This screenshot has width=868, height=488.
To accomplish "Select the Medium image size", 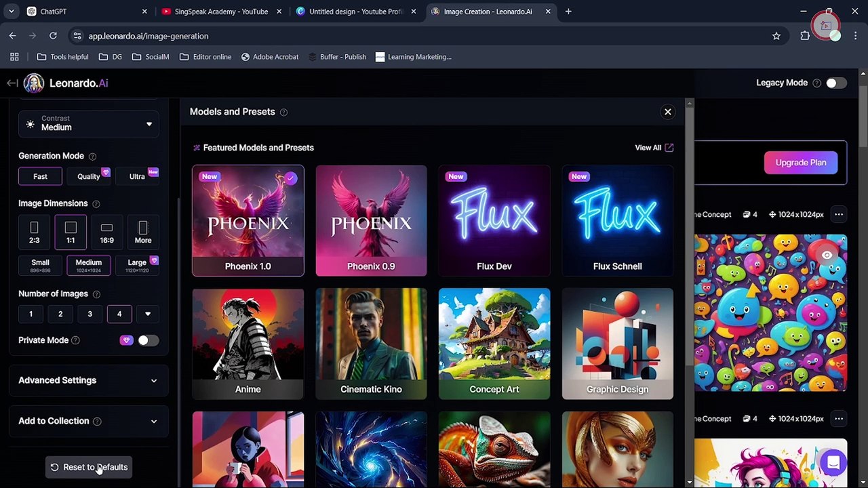I will coord(88,265).
